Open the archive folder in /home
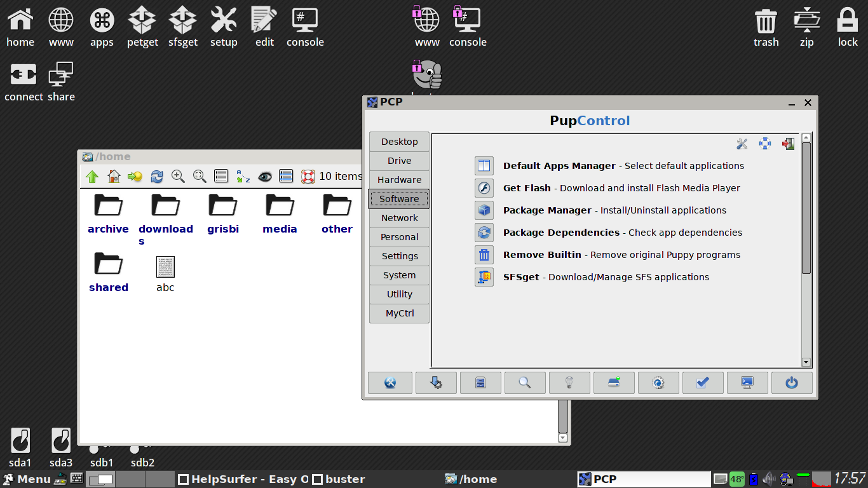The height and width of the screenshot is (488, 868). [x=108, y=213]
